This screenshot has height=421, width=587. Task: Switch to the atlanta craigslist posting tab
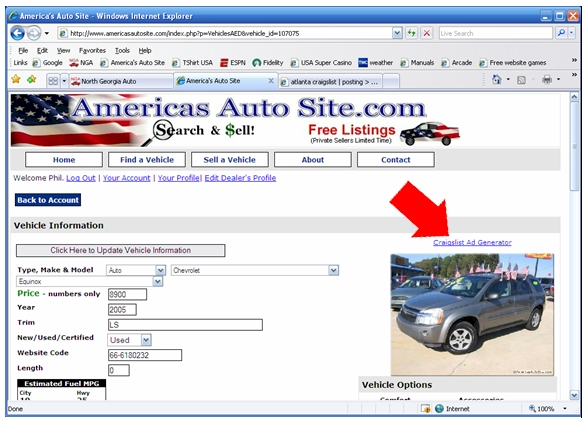330,82
